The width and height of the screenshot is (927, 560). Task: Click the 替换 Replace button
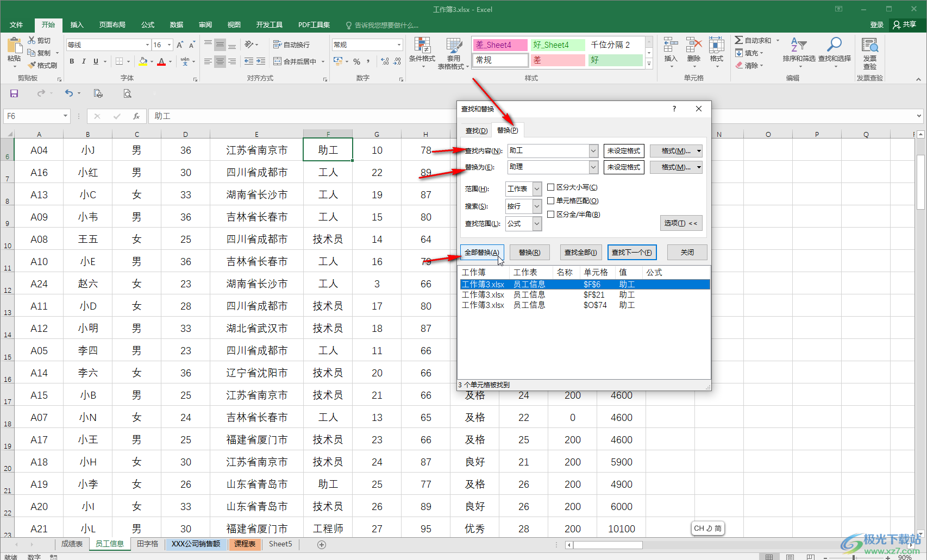529,253
